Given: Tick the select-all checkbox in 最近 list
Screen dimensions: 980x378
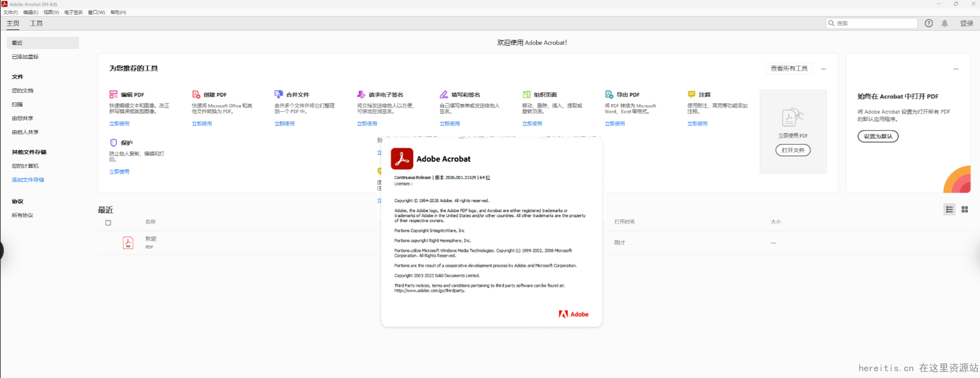Looking at the screenshot, I should tap(108, 223).
